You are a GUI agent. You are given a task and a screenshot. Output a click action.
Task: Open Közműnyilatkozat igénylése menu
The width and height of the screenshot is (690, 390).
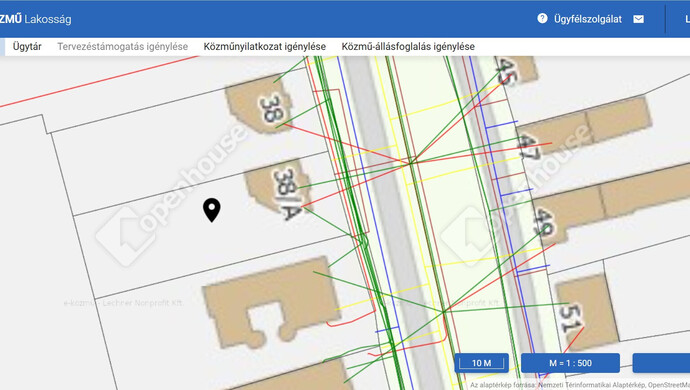(264, 47)
